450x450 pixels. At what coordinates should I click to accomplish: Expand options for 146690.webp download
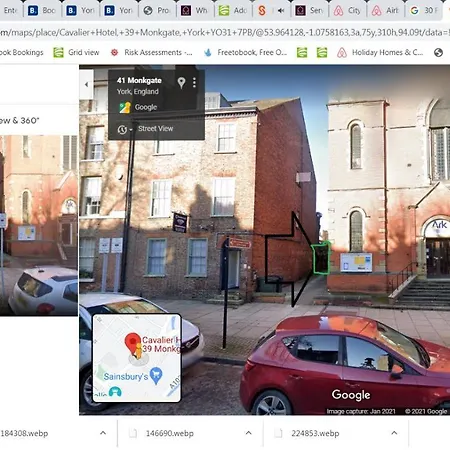pyautogui.click(x=248, y=433)
